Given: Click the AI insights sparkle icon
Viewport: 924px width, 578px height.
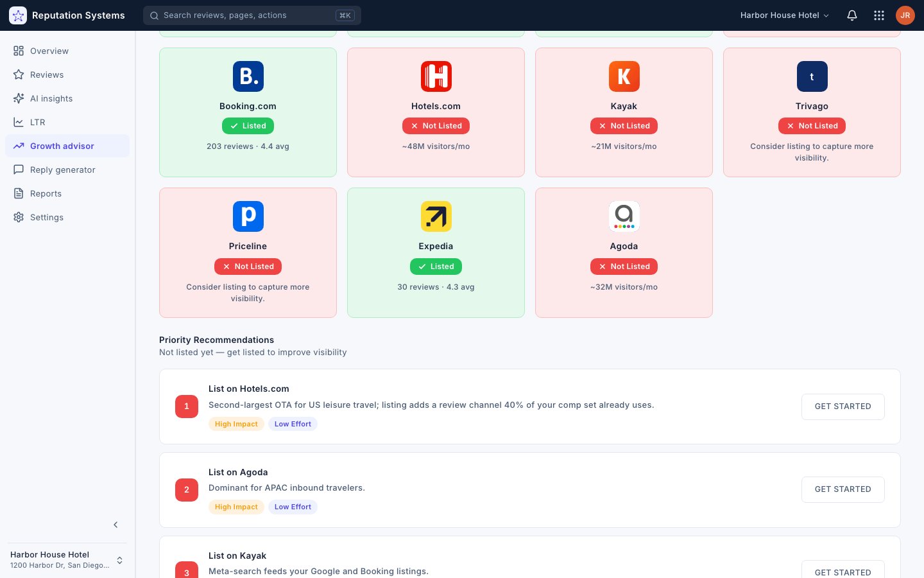Looking at the screenshot, I should pos(19,98).
